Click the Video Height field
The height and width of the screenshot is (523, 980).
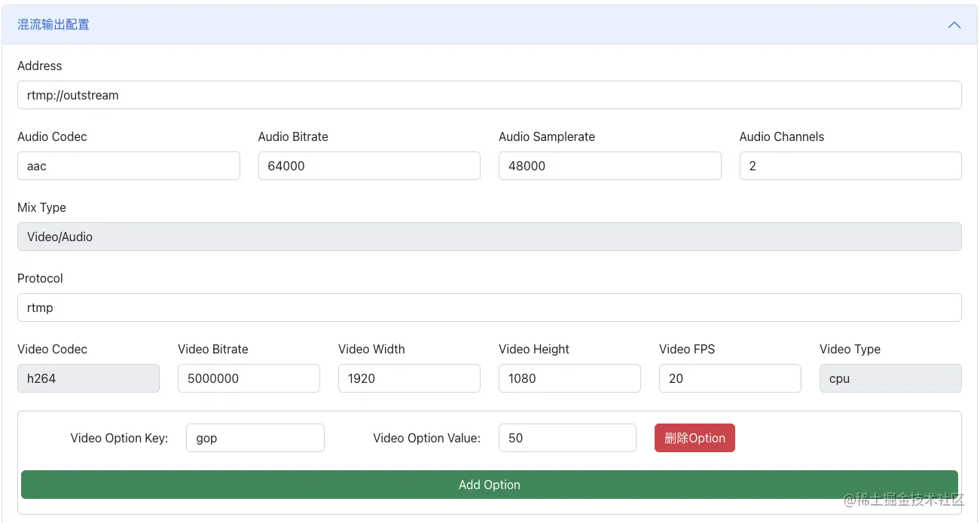click(569, 378)
